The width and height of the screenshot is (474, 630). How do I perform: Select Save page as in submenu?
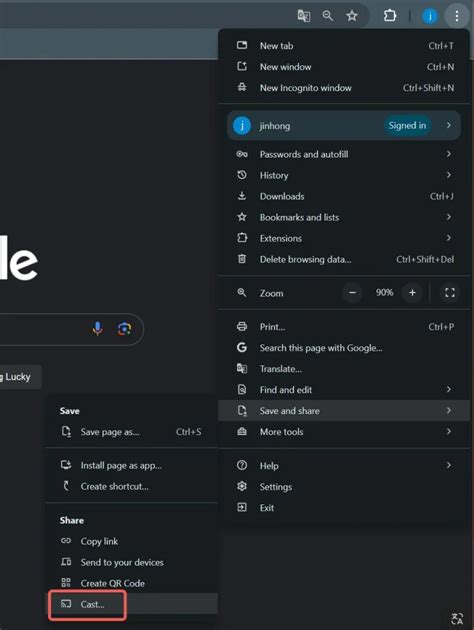pos(131,432)
